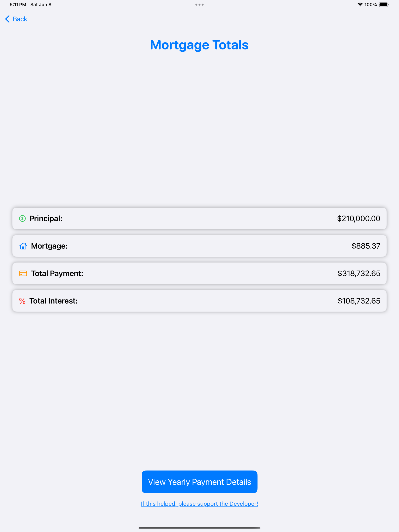Image resolution: width=399 pixels, height=532 pixels.
Task: Select the $318,732.65 total payment value
Action: coord(359,273)
